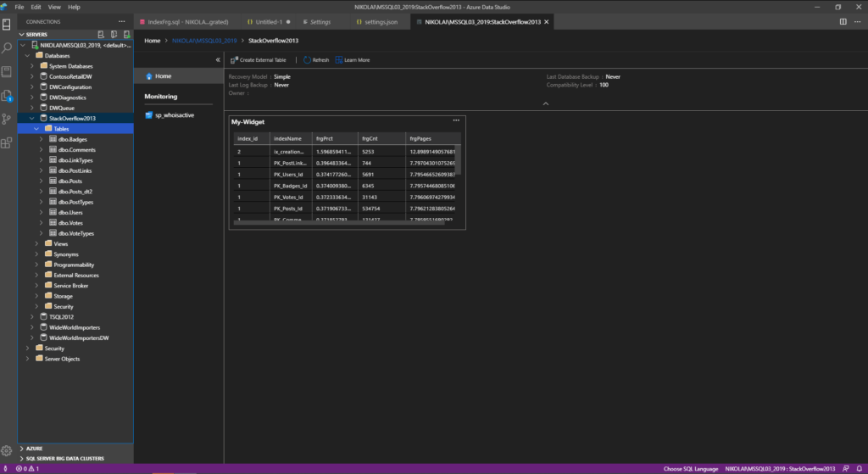This screenshot has width=868, height=474.
Task: Expand SQL SERVER BIG DATA CLUSTERS section
Action: click(21, 459)
